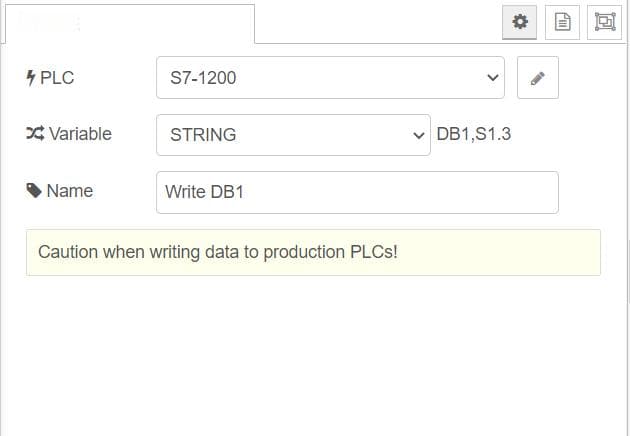Click the empty area below the caution box

[x=313, y=354]
